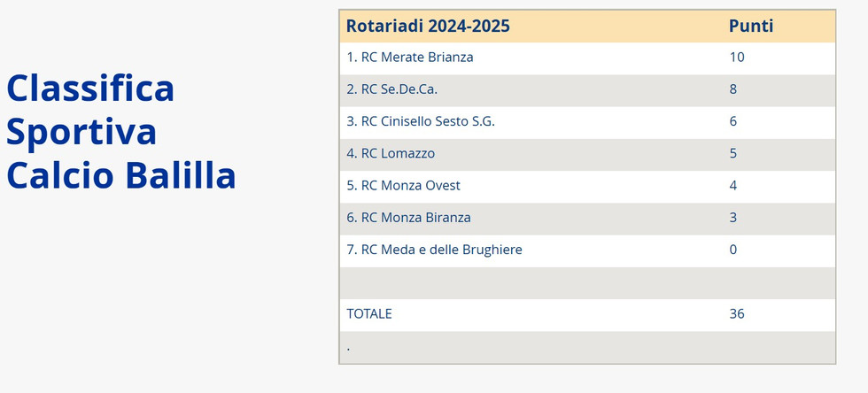The width and height of the screenshot is (868, 393).
Task: Select the Rotariadi 2024-2025 column header
Action: (x=428, y=26)
